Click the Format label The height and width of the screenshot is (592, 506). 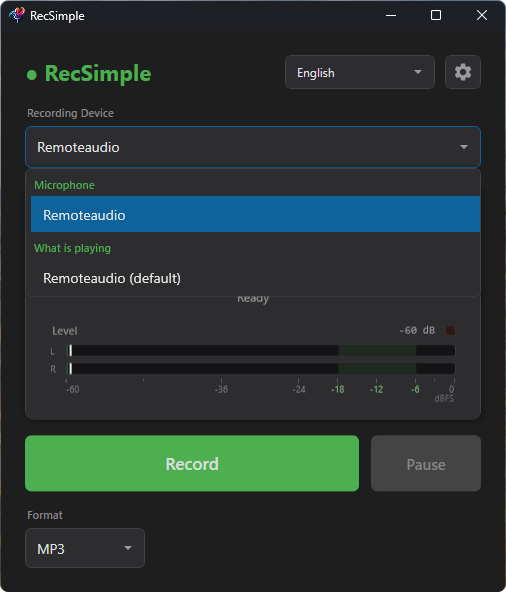point(45,515)
